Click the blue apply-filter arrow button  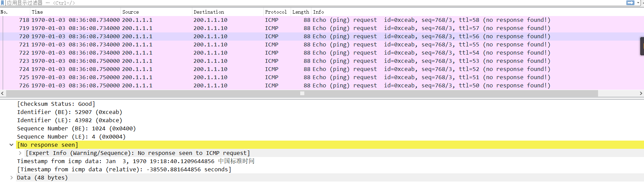coord(630,3)
